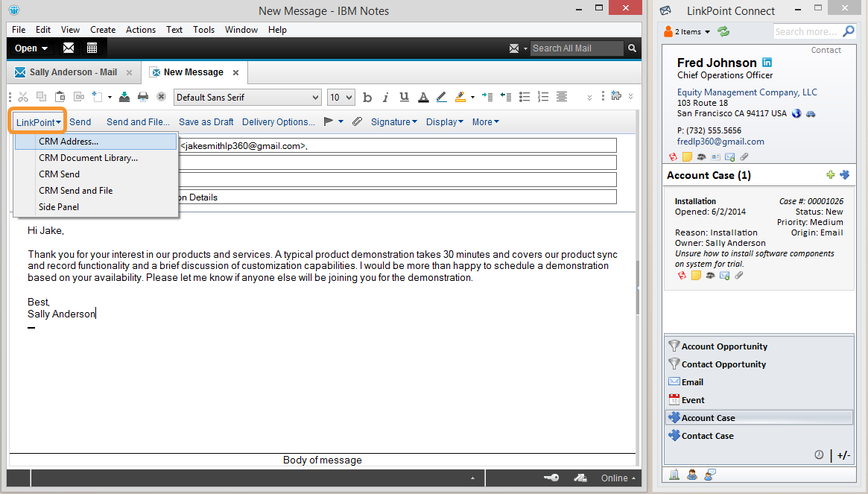Open the 2 Items dropdown
The width and height of the screenshot is (868, 494).
(x=688, y=31)
